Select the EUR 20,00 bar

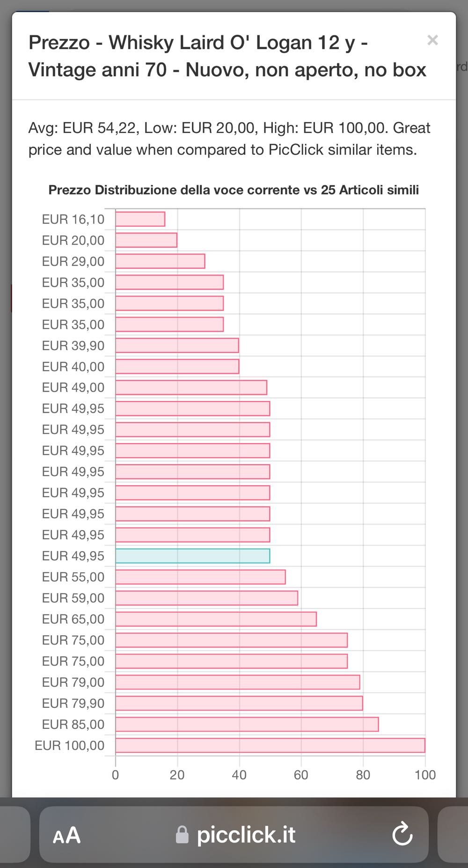click(x=146, y=240)
